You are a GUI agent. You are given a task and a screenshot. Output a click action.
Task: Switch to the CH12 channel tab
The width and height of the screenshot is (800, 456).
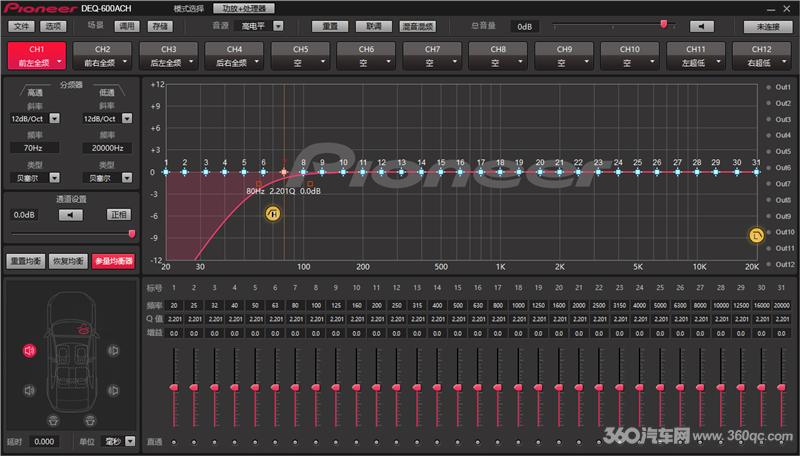pyautogui.click(x=761, y=56)
